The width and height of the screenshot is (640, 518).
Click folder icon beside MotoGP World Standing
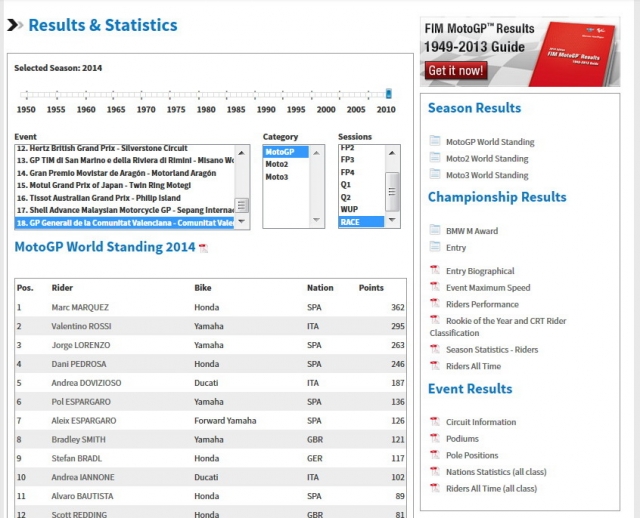point(435,141)
